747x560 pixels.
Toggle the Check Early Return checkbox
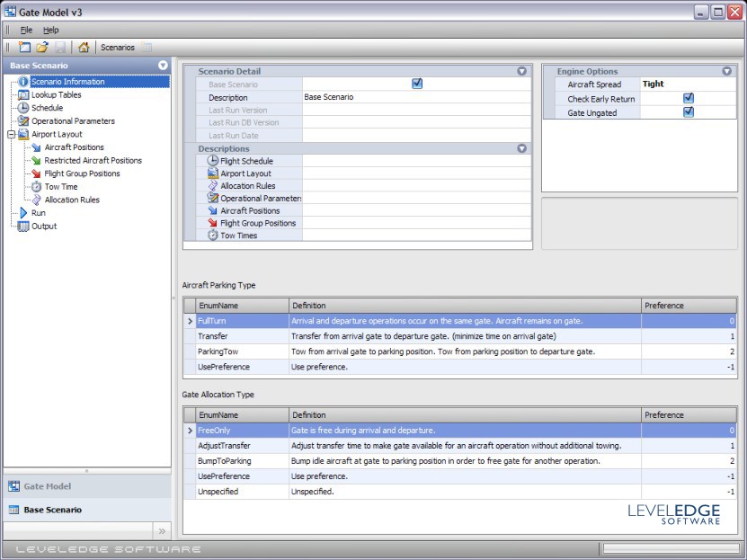[x=689, y=98]
